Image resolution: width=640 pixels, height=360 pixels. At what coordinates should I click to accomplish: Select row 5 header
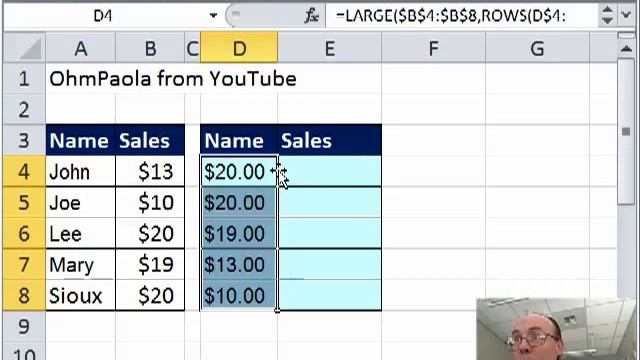point(24,202)
